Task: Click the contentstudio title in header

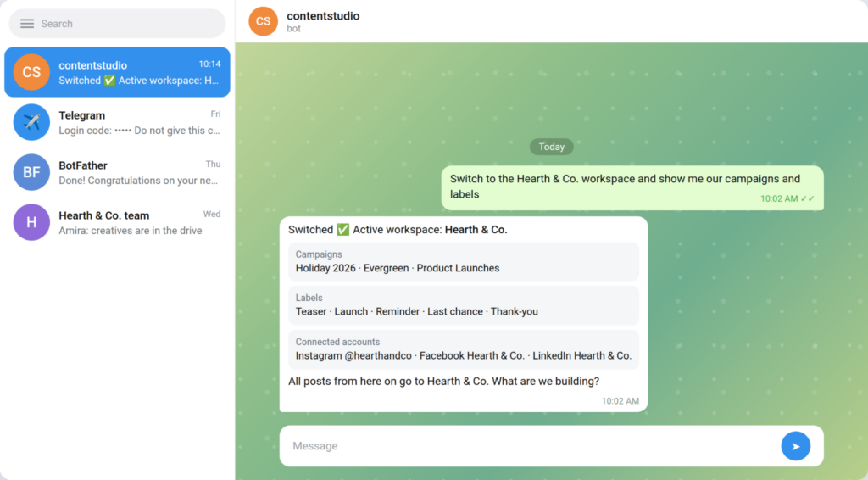Action: click(x=323, y=16)
